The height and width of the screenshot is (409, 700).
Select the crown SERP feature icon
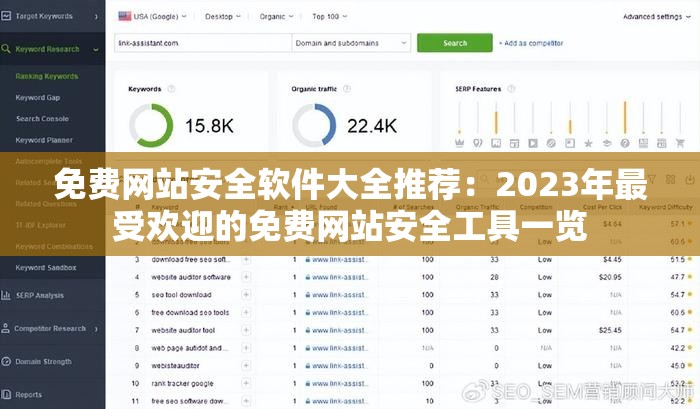[459, 143]
